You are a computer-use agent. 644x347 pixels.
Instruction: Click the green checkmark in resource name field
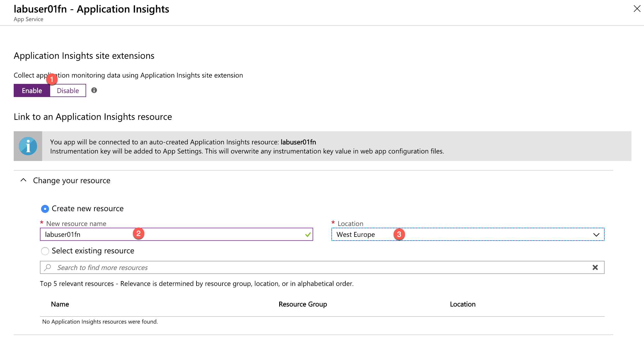[308, 235]
